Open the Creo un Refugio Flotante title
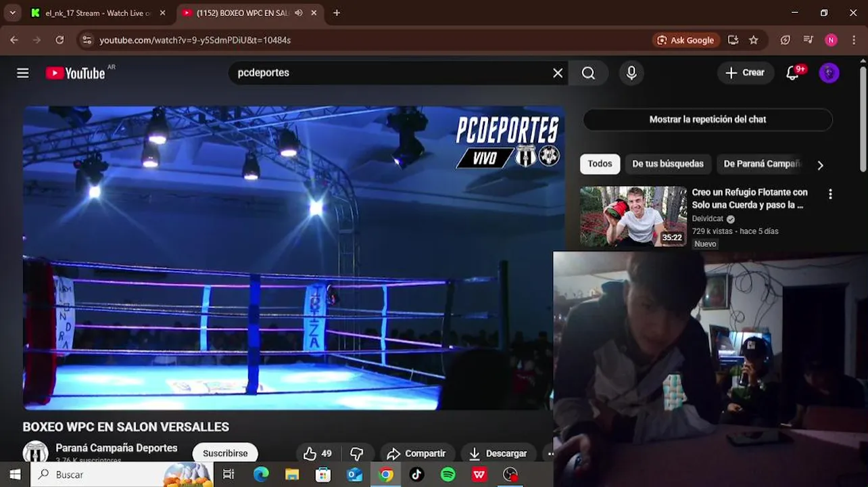 tap(750, 198)
